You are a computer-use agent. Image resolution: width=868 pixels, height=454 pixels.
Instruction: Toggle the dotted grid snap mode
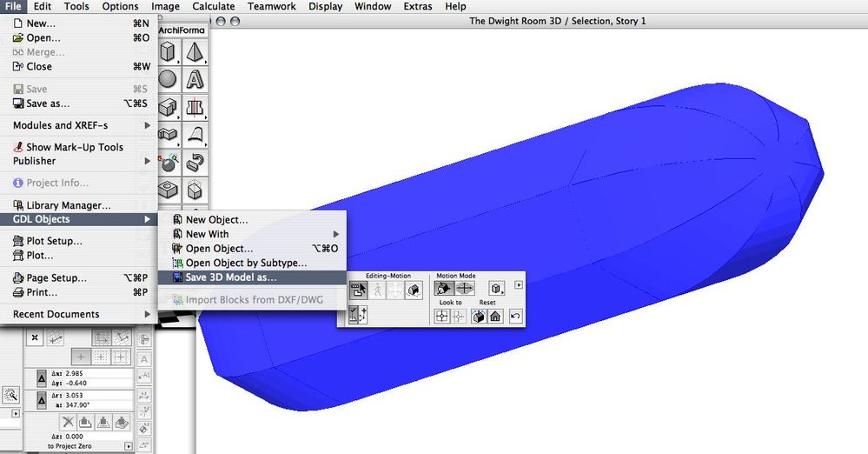tap(101, 357)
